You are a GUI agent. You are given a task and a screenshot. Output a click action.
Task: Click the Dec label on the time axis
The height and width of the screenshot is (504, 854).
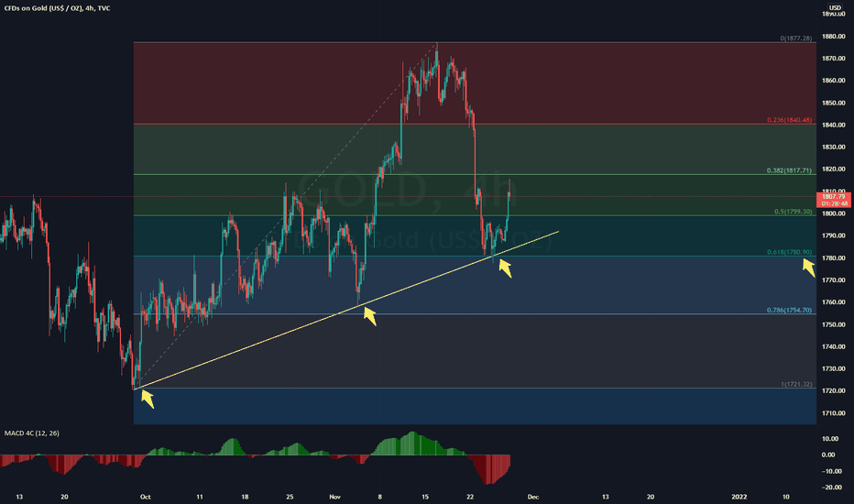pos(532,497)
